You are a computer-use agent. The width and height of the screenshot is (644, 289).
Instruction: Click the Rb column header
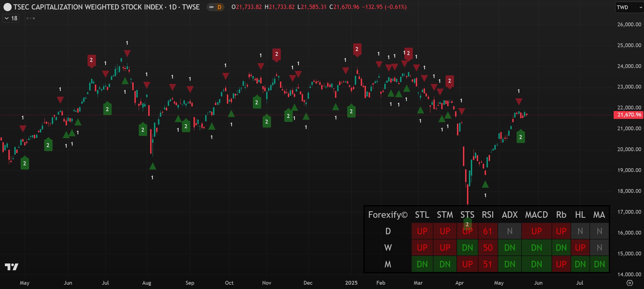(561, 215)
